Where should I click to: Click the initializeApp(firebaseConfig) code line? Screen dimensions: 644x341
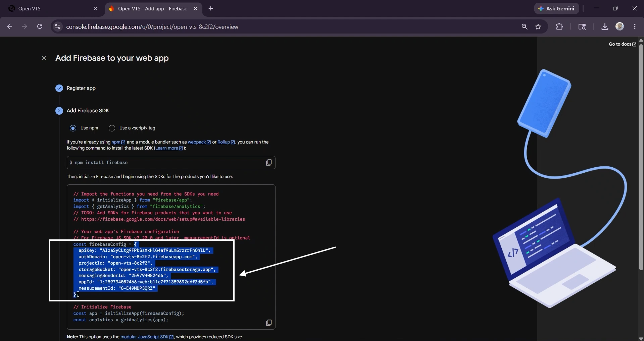pos(129,314)
